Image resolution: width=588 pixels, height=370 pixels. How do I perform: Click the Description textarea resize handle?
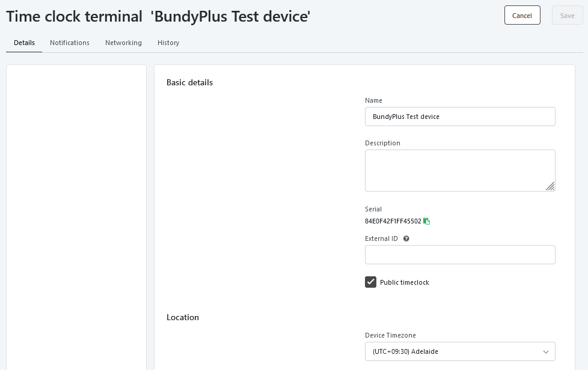click(550, 186)
